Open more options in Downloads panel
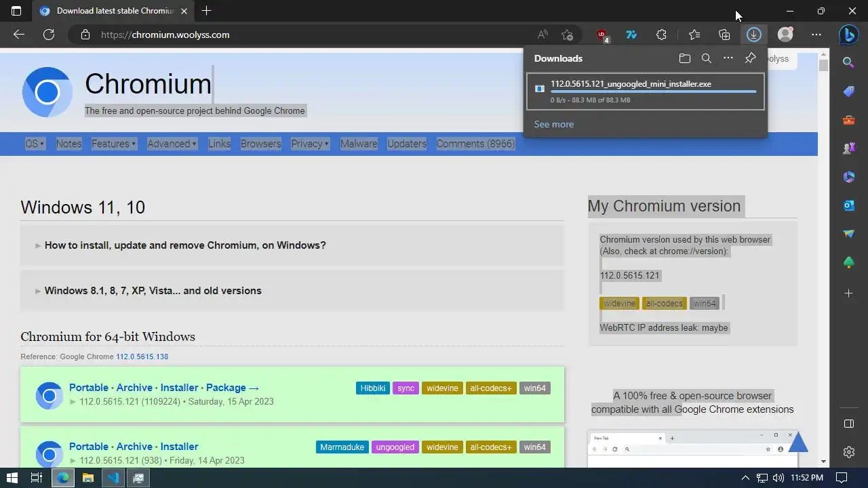 [728, 58]
